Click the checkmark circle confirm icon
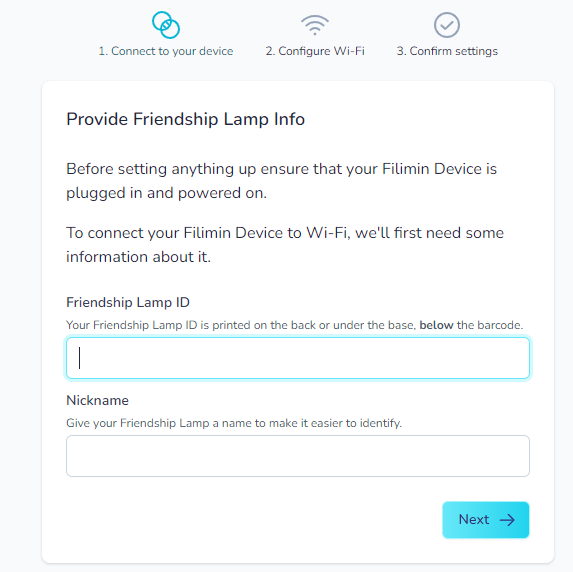573x572 pixels. (x=447, y=25)
